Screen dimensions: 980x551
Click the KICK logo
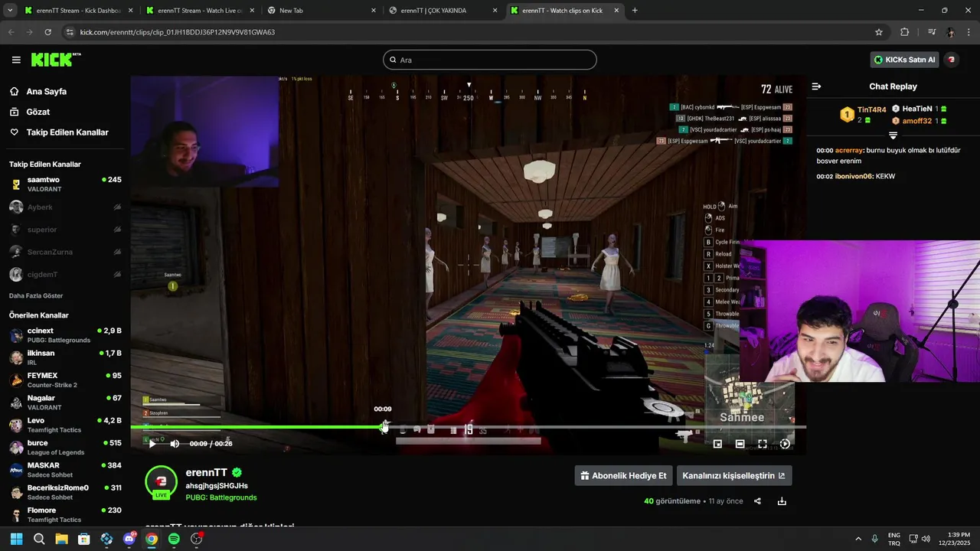pos(55,60)
